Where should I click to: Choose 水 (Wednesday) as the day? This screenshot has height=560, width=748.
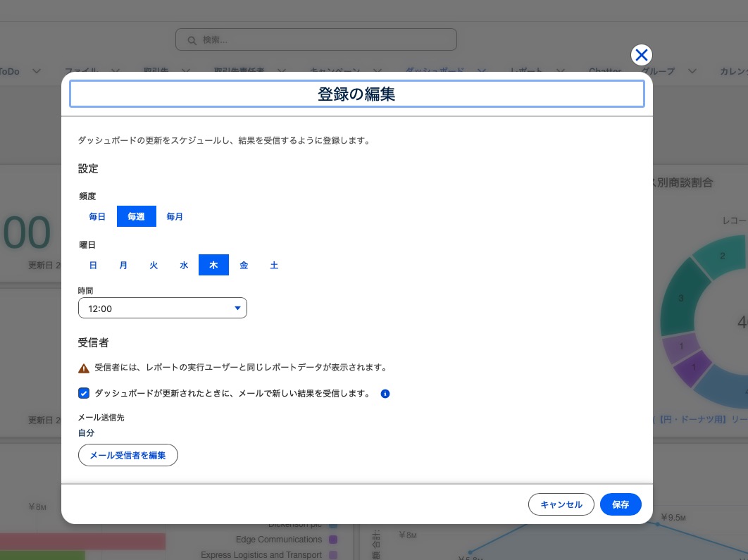(x=184, y=266)
